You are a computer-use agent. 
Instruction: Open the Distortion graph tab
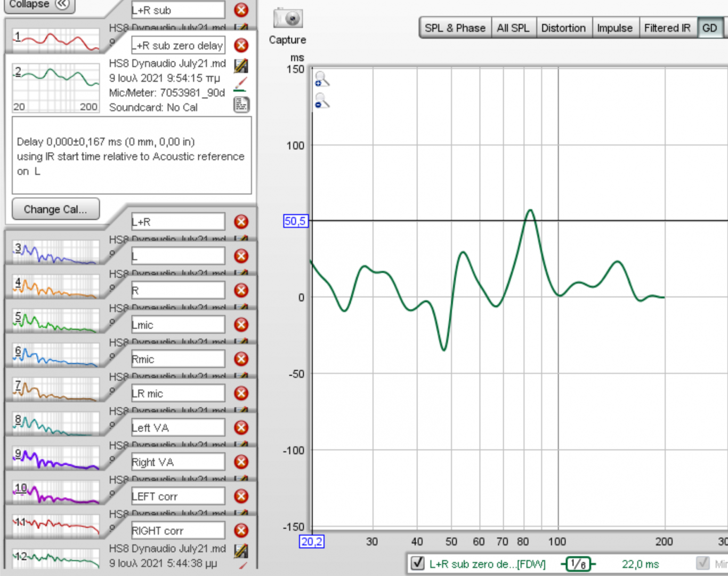[563, 28]
